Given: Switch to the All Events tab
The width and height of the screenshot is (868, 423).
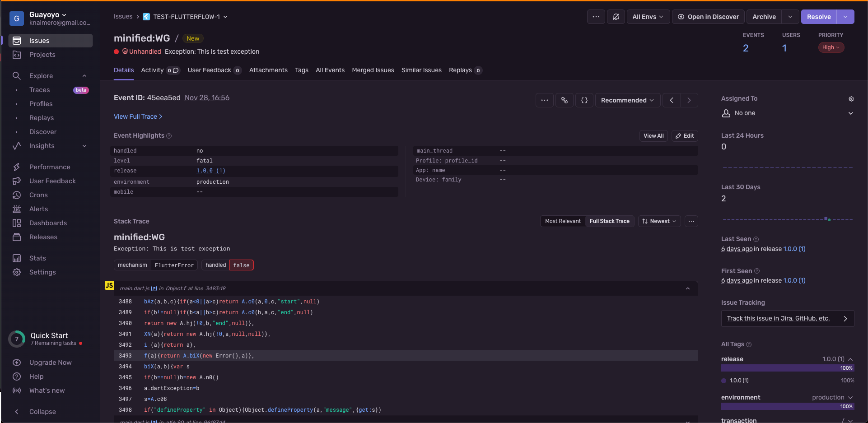Looking at the screenshot, I should pos(330,70).
